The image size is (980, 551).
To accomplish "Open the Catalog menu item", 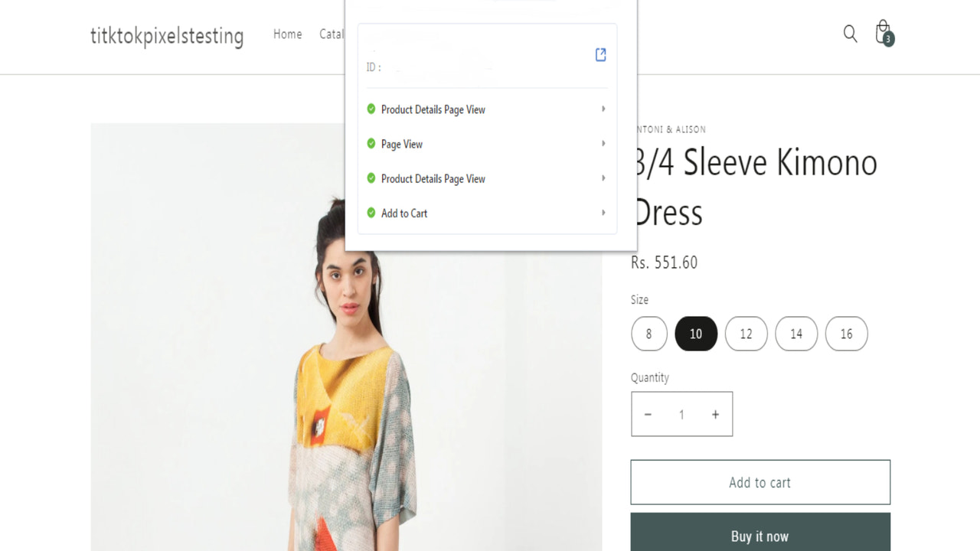I will pos(332,34).
